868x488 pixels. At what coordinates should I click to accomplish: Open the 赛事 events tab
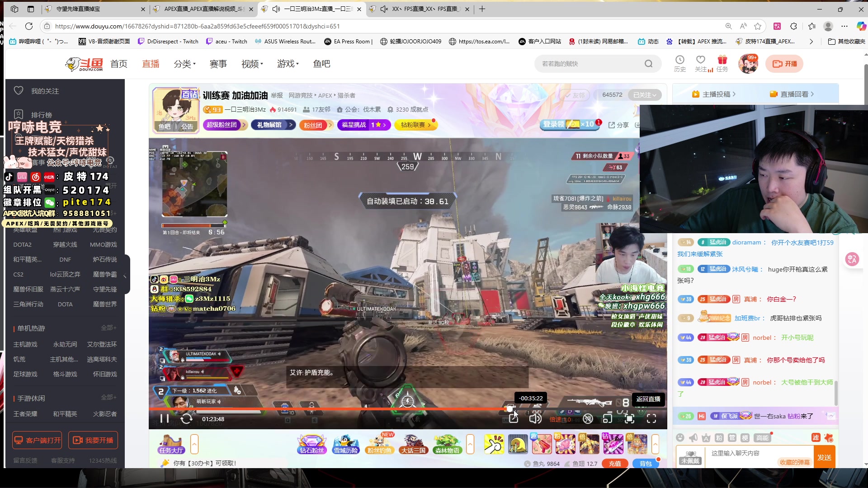[218, 64]
